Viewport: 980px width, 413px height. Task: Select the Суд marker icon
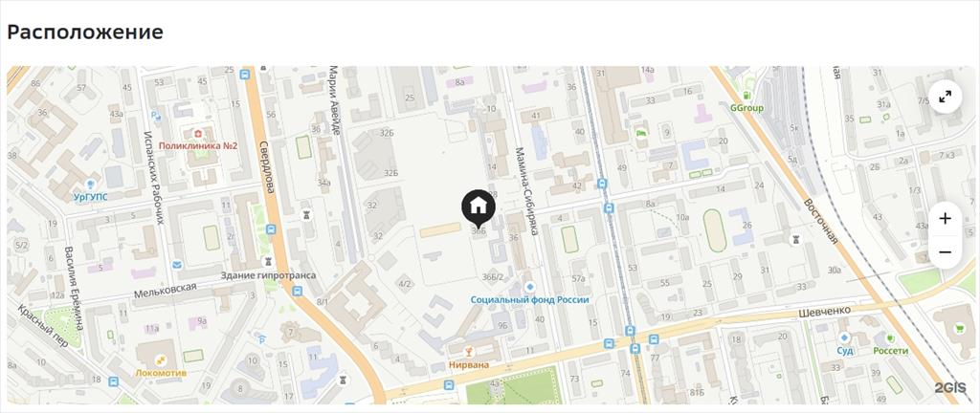(x=844, y=337)
